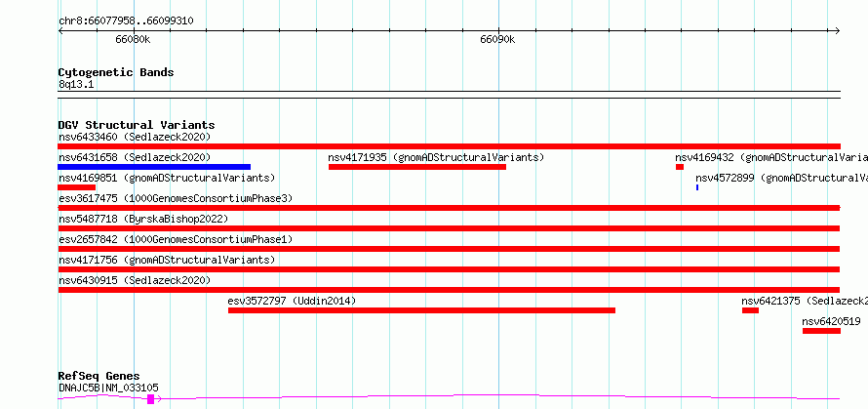The image size is (868, 409).
Task: Click the 66080k ruler tick label
Action: click(133, 40)
